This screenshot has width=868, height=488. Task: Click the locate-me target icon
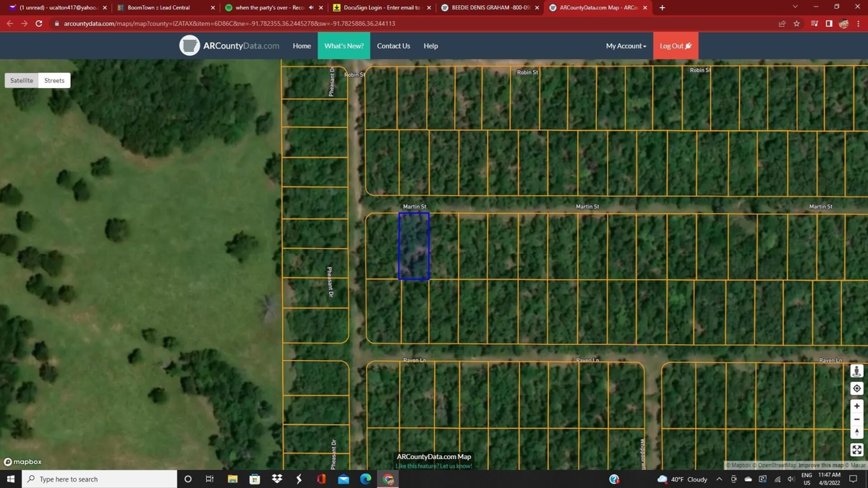(856, 388)
